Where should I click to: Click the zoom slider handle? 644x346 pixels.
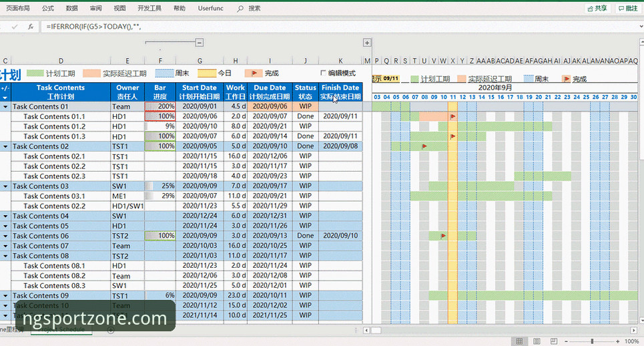click(x=592, y=341)
